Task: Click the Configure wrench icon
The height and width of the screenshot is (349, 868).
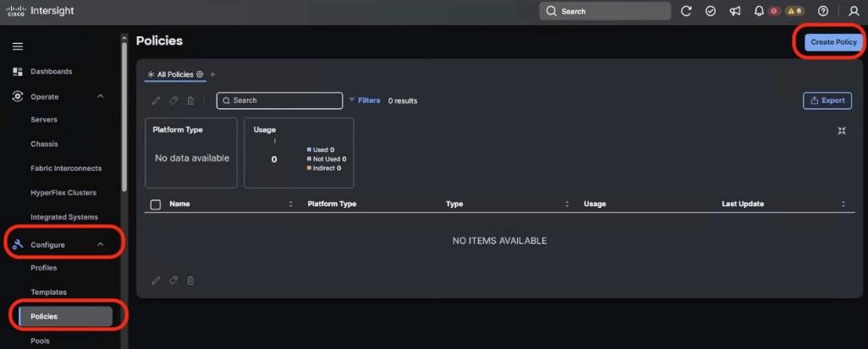Action: point(18,244)
